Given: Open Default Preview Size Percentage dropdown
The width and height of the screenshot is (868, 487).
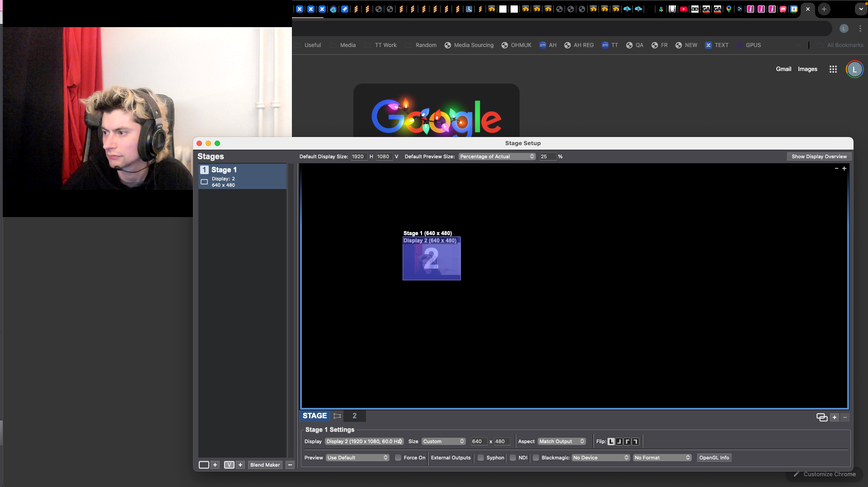Looking at the screenshot, I should pyautogui.click(x=497, y=157).
